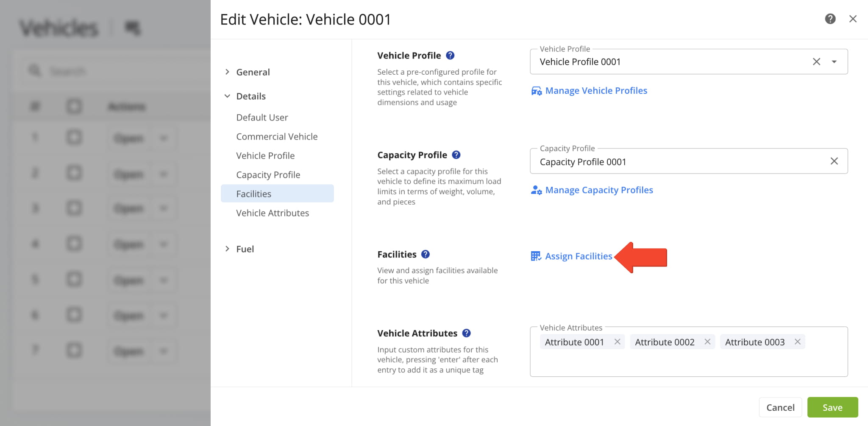This screenshot has width=868, height=426.
Task: Remove the Attribute 0001 tag
Action: (617, 342)
